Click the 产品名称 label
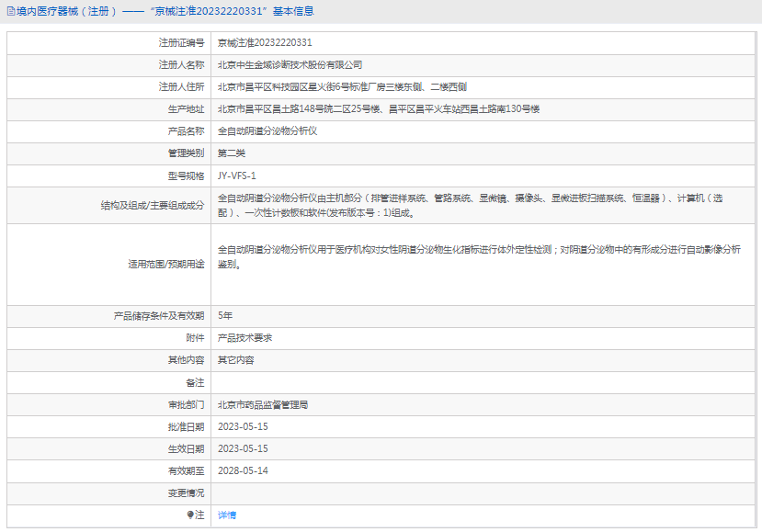 186,131
